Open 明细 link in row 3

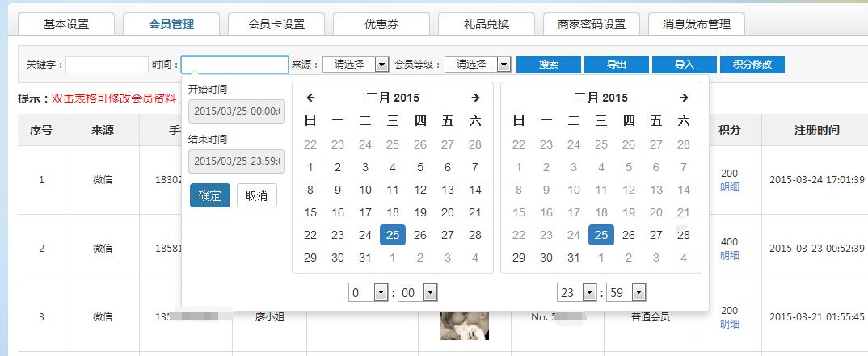730,324
